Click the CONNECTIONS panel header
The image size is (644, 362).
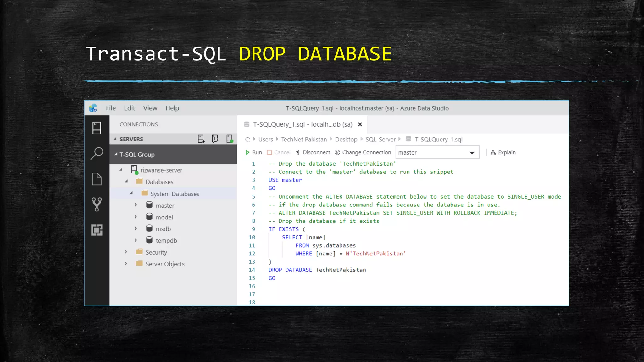[139, 124]
